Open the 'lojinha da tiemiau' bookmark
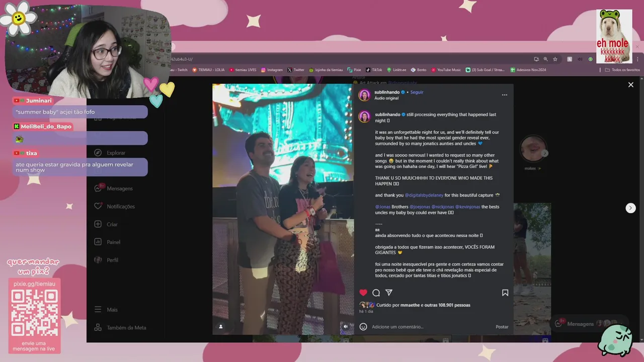The width and height of the screenshot is (644, 362). tap(326, 70)
